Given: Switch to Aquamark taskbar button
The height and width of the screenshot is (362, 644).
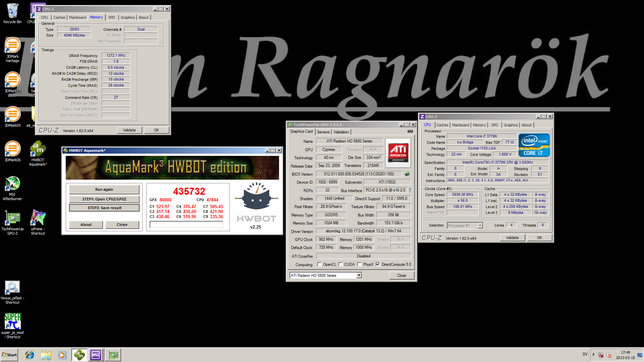Looking at the screenshot, I should (x=79, y=355).
